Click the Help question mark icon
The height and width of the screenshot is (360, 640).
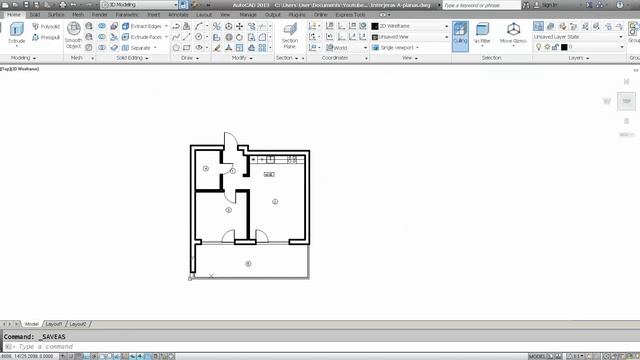pyautogui.click(x=620, y=5)
